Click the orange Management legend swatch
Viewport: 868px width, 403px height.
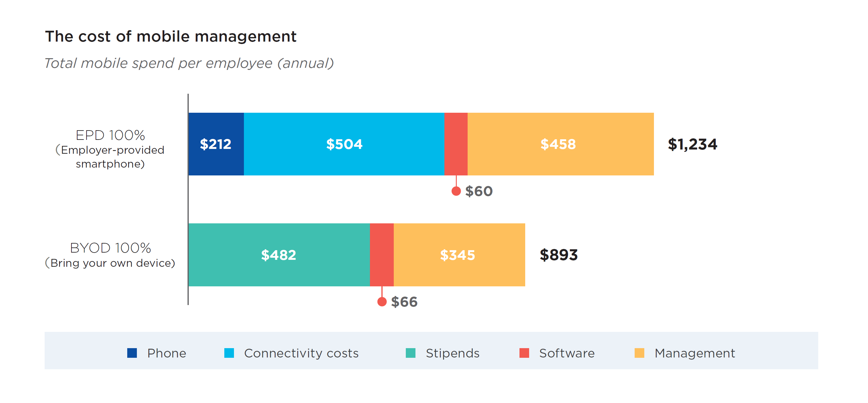[x=639, y=353]
